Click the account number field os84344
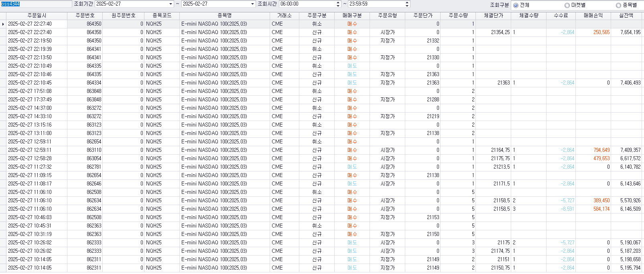The width and height of the screenshot is (644, 274). pos(36,4)
